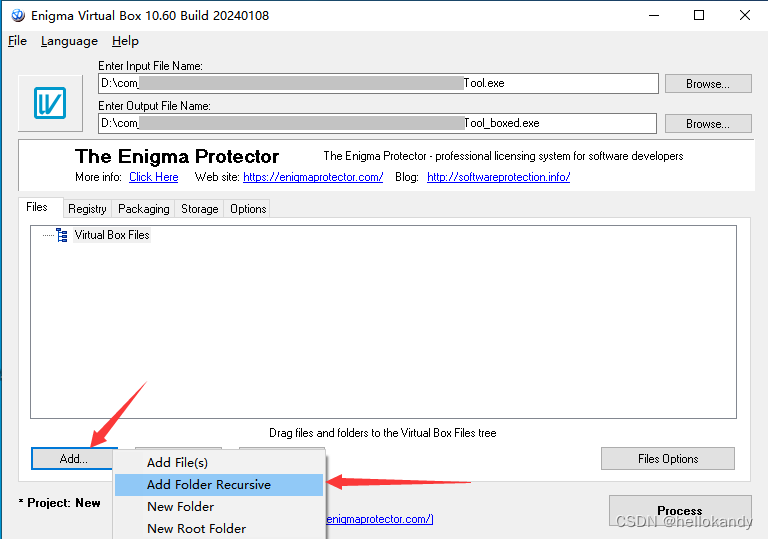Minimize the Enigma Virtual Box window
768x539 pixels.
coord(654,15)
